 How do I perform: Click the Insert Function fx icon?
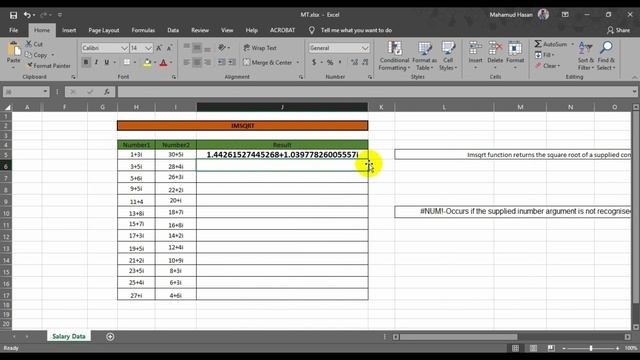click(x=107, y=92)
